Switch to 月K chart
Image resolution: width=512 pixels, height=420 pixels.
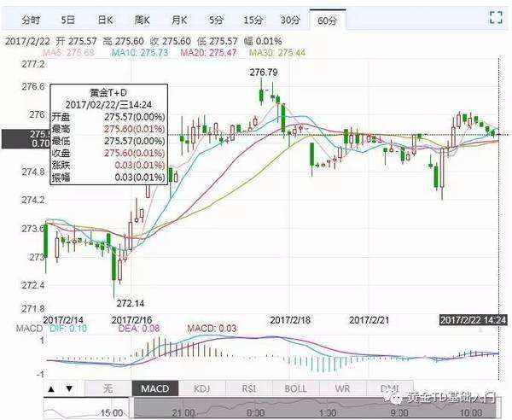pyautogui.click(x=179, y=20)
